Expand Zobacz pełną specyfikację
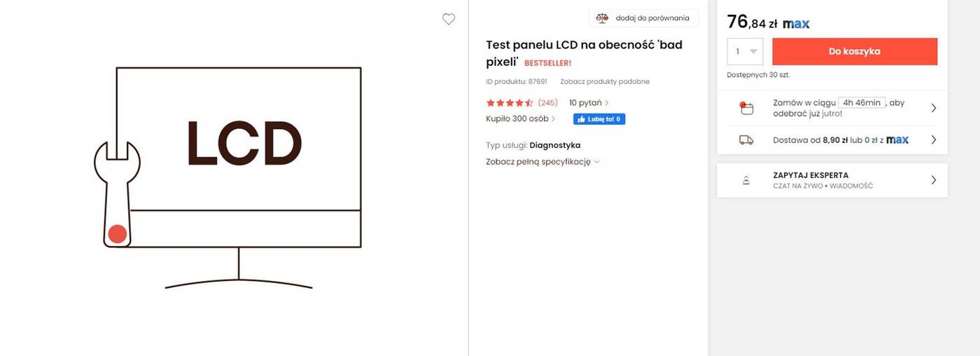Screen dimensions: 980x356 coord(542,162)
